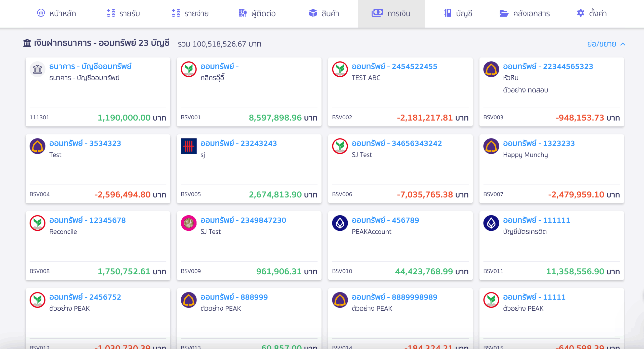Open the ตั้งค่า settings tab
This screenshot has width=644, height=349.
592,13
